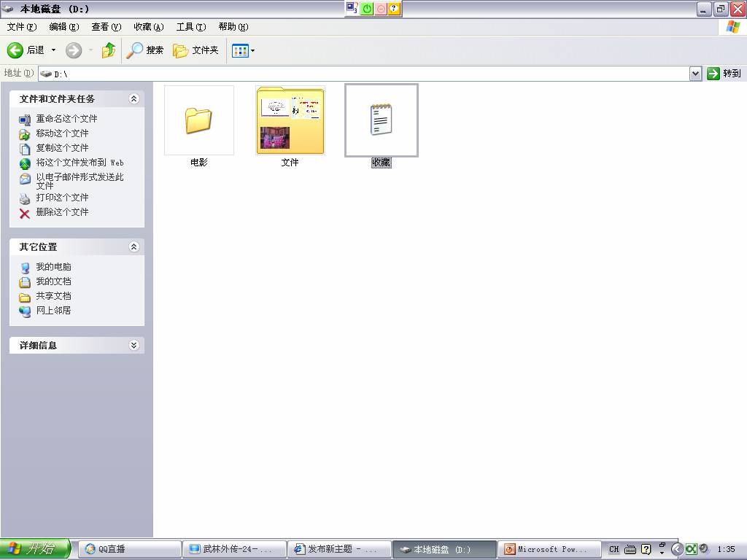Open the Back button history dropdown arrow
This screenshot has width=747, height=560.
click(x=53, y=50)
